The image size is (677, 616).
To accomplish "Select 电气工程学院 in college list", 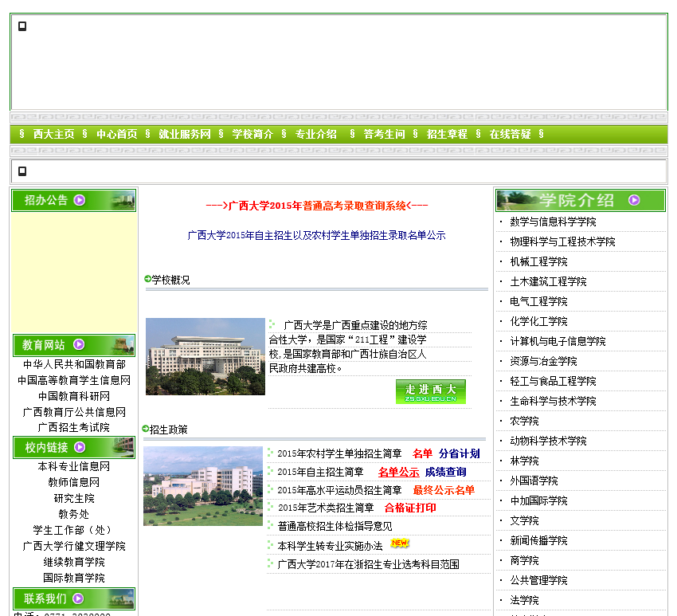I will (x=539, y=301).
